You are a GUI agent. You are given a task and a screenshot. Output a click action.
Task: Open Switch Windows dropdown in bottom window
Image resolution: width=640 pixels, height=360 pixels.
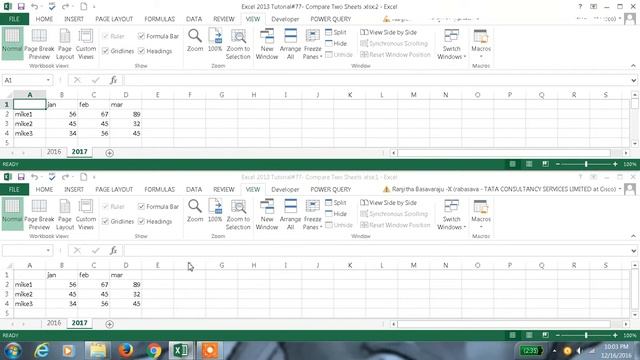point(451,214)
